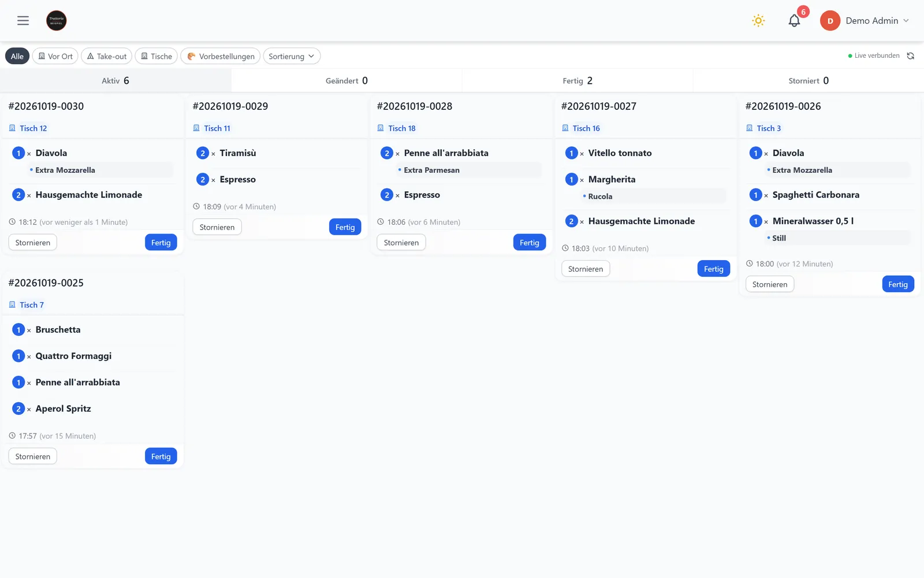Mark order #20261019-0025 as Fertig
Screen dimensions: 924x578
coord(161,457)
